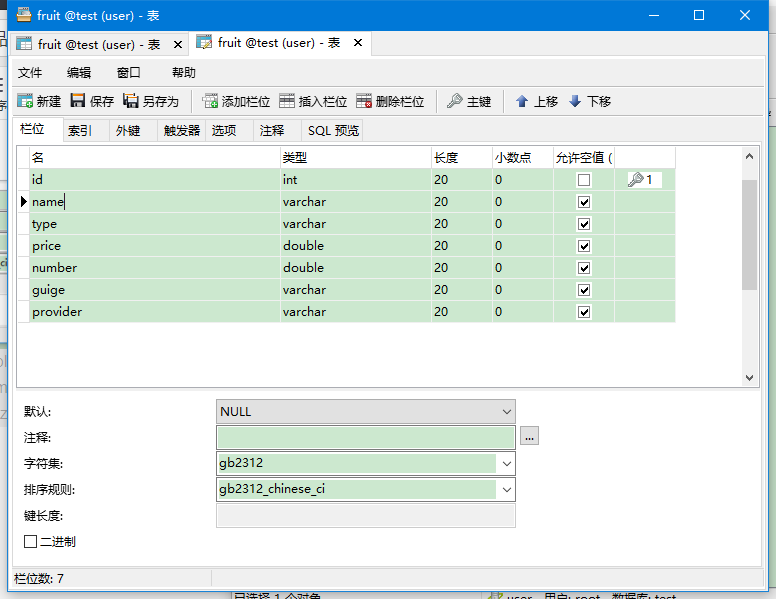This screenshot has width=776, height=599.
Task: Click the 删除栏位 delete field icon
Action: [x=364, y=101]
